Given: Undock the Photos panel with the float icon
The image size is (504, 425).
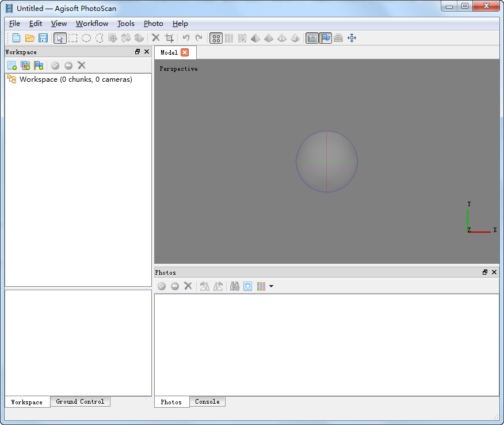Looking at the screenshot, I should coord(485,272).
